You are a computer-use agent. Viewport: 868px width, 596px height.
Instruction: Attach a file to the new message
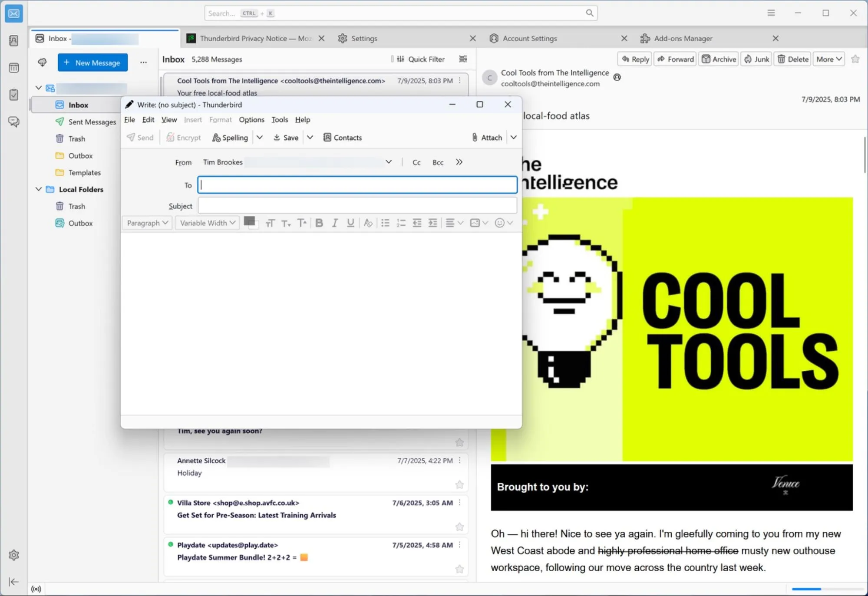pos(487,137)
